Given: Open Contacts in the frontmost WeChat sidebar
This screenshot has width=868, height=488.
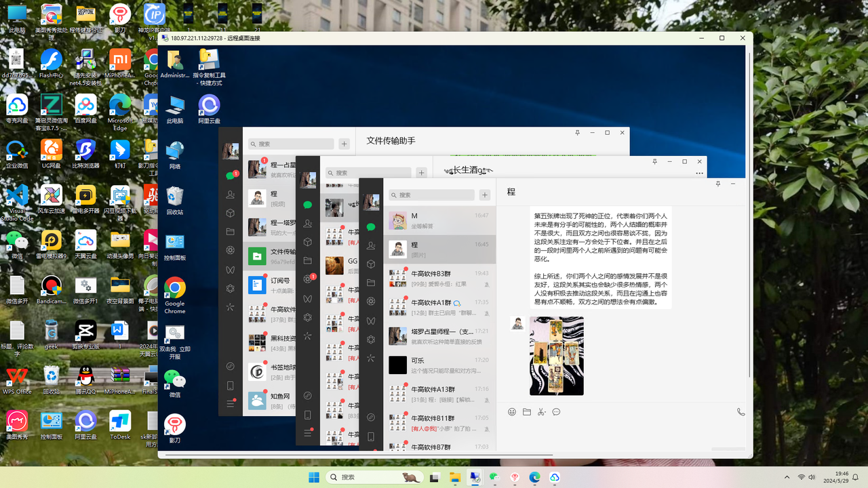Looking at the screenshot, I should pyautogui.click(x=371, y=245).
